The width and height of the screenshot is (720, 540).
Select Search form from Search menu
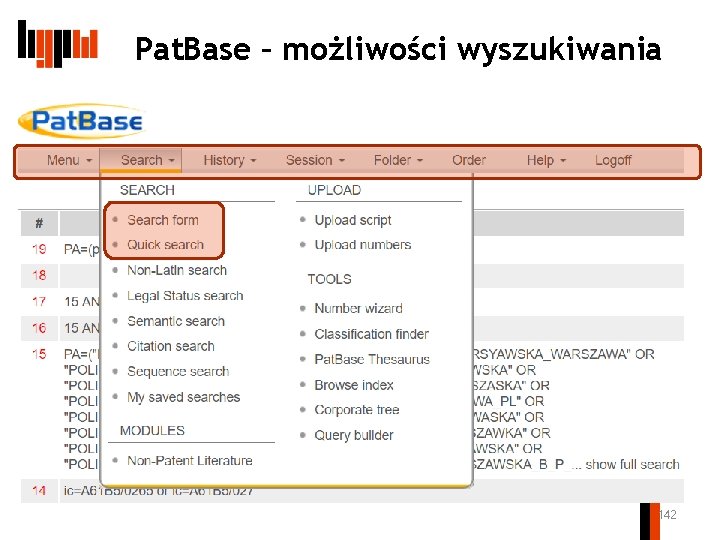pos(163,220)
